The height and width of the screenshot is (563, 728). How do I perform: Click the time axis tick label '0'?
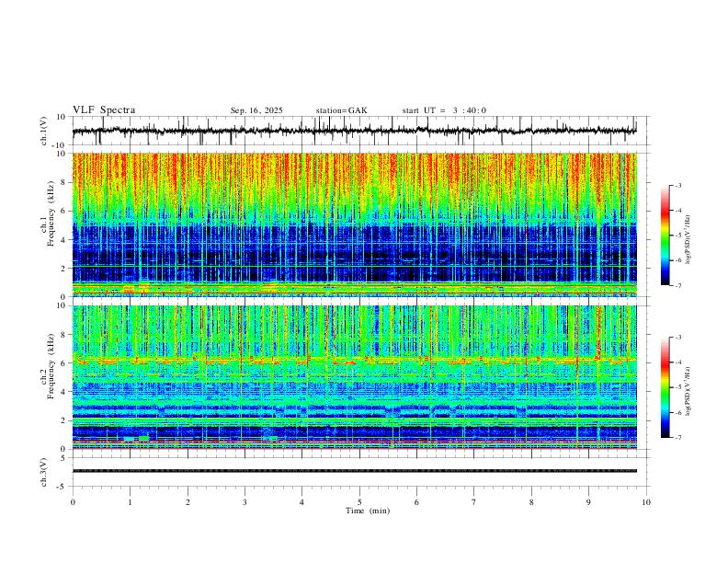pos(73,502)
